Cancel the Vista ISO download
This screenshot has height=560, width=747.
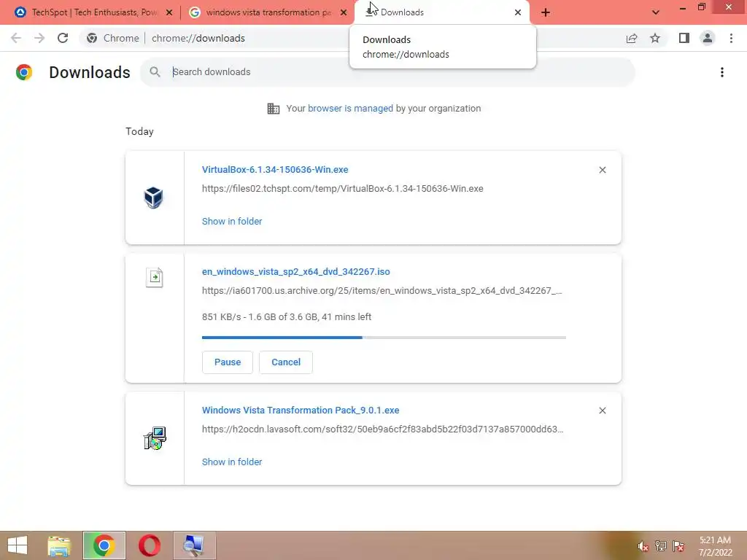tap(286, 362)
